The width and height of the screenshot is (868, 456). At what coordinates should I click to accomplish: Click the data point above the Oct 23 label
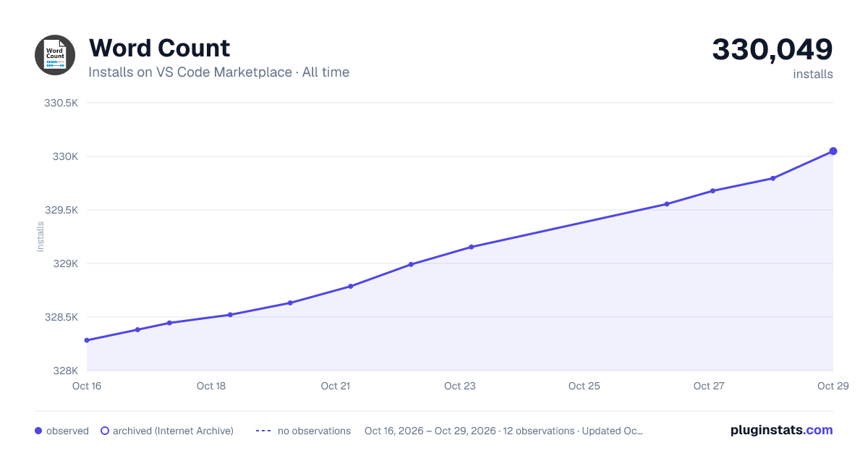tap(471, 247)
